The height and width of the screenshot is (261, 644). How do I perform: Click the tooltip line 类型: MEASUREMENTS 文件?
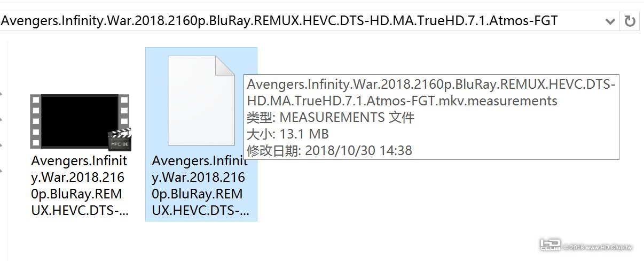[x=331, y=118]
